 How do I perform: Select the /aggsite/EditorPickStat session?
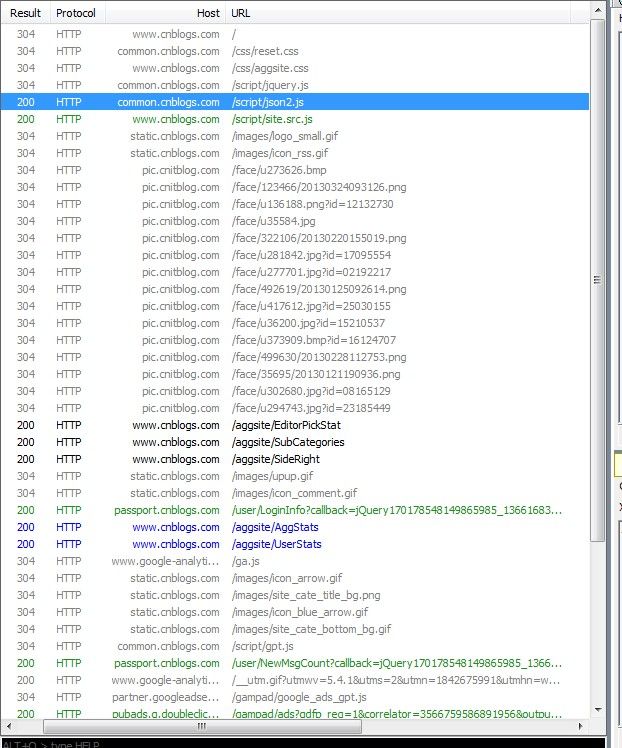295,425
